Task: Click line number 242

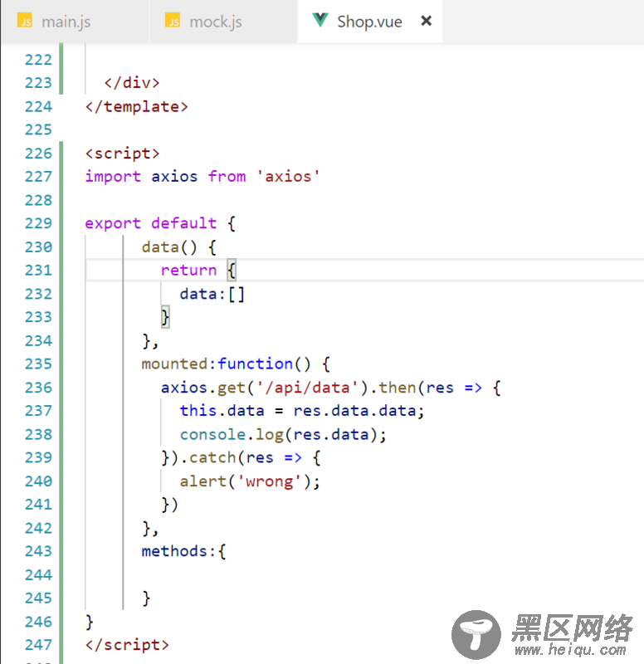Action: pyautogui.click(x=38, y=528)
